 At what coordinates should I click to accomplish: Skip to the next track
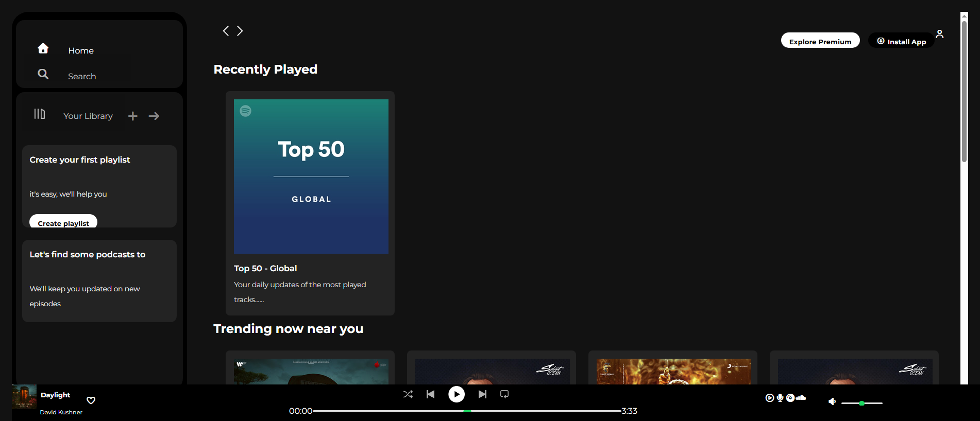coord(482,394)
